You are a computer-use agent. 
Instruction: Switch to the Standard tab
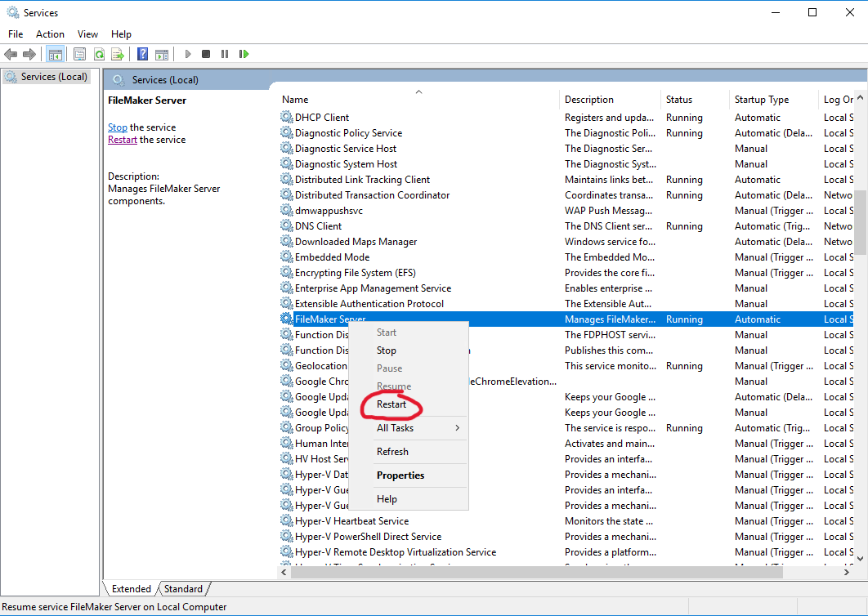tap(183, 589)
